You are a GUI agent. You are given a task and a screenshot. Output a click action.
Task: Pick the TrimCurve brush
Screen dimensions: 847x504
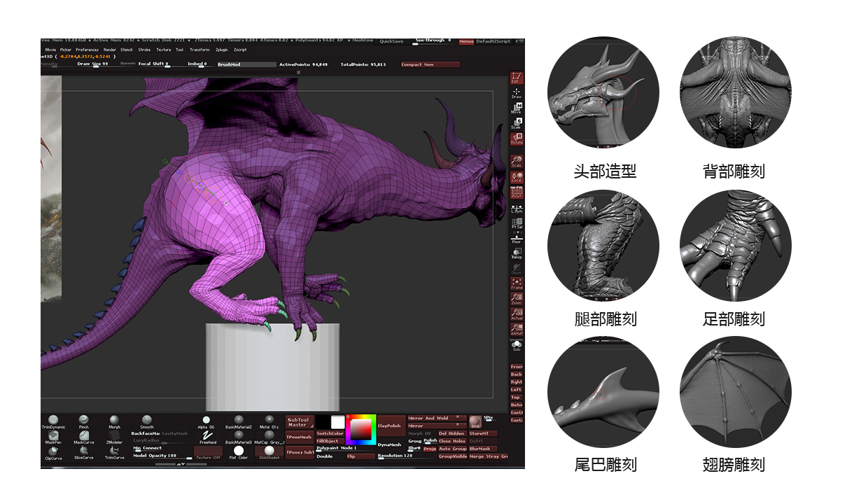[x=114, y=453]
